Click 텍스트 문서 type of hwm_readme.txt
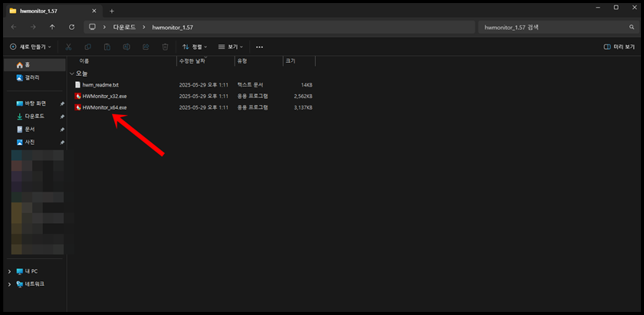This screenshot has width=644, height=315. tap(250, 84)
